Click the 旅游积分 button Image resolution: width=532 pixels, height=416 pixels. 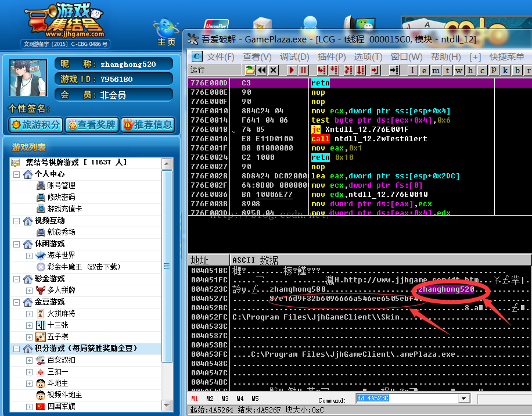pos(35,125)
